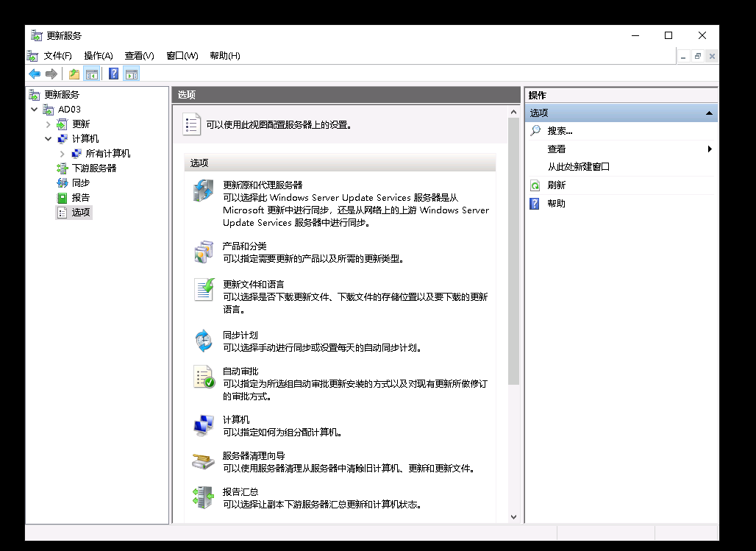
Task: Open 更新源和代理服务器 option link
Action: pyautogui.click(x=263, y=185)
